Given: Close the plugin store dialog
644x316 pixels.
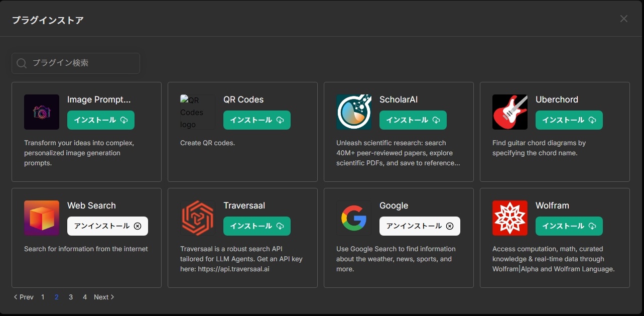Looking at the screenshot, I should (x=624, y=19).
